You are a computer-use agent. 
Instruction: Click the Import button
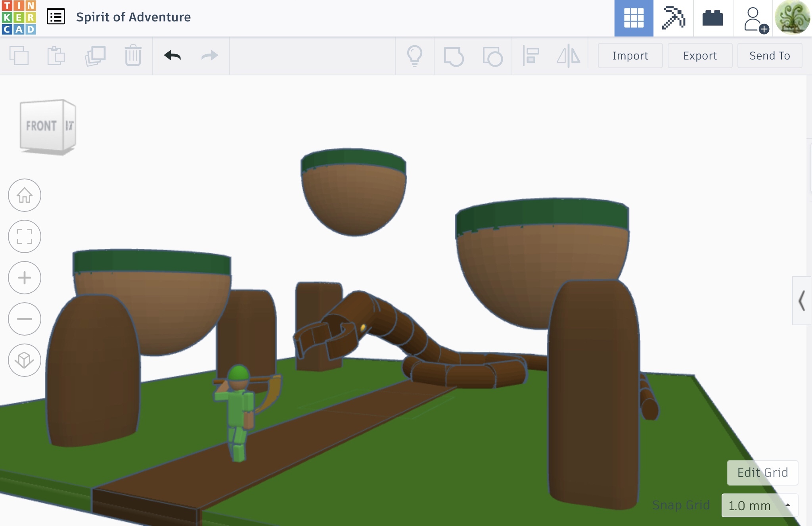point(630,56)
